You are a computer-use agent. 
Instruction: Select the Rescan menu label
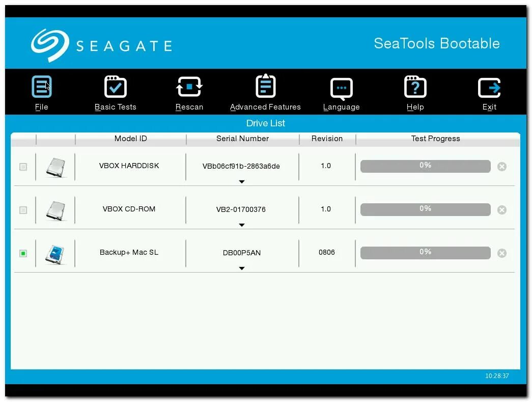click(189, 107)
